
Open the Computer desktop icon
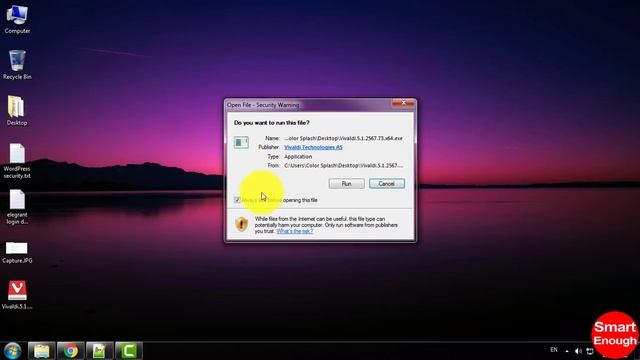(17, 19)
